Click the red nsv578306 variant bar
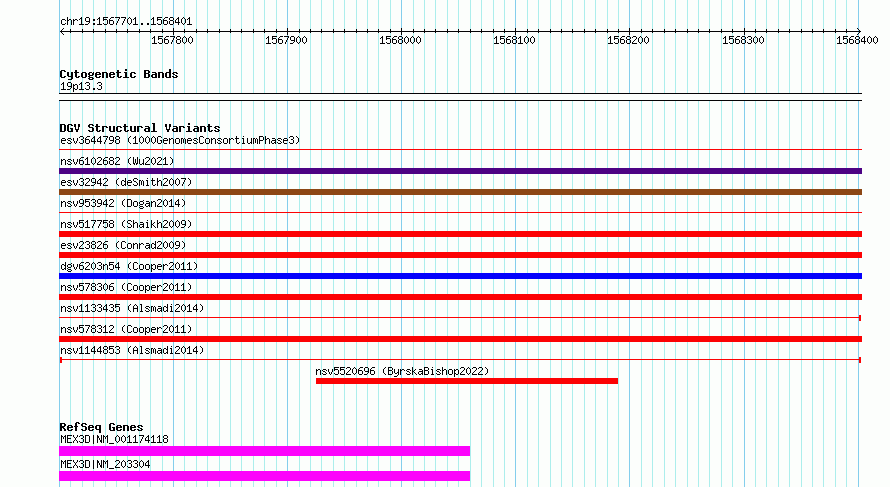890x487 pixels. click(460, 297)
